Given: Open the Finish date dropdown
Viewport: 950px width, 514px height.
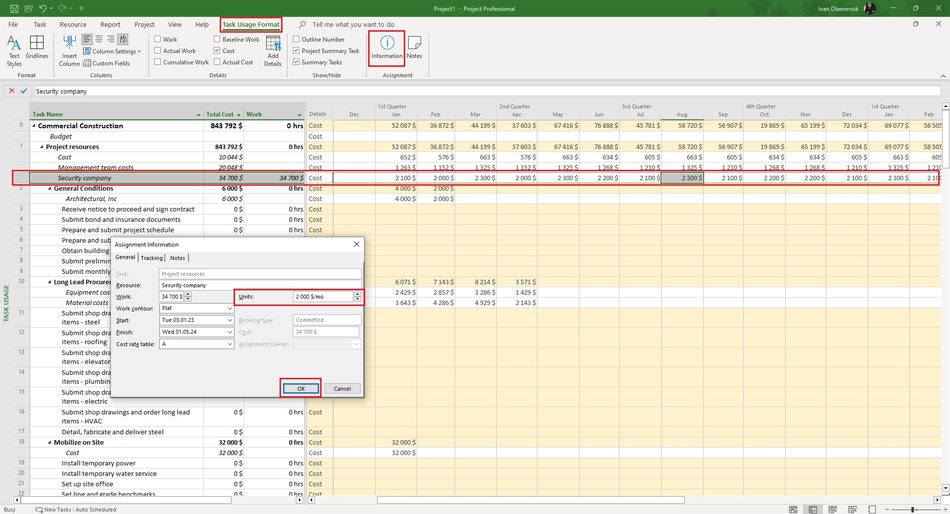Looking at the screenshot, I should point(230,332).
